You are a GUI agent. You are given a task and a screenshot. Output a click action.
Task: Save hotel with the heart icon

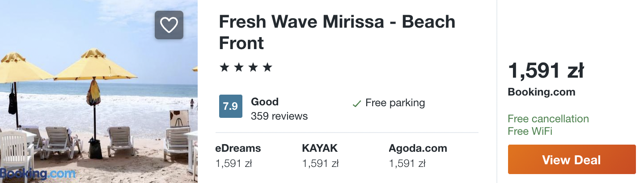pyautogui.click(x=169, y=25)
